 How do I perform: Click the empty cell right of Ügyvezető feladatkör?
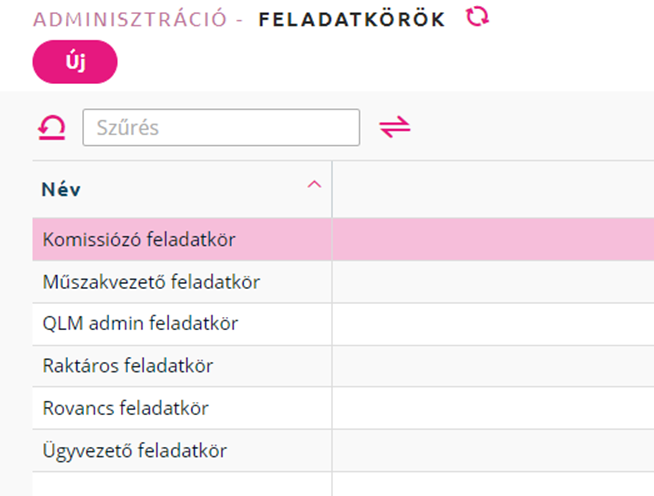pos(493,451)
